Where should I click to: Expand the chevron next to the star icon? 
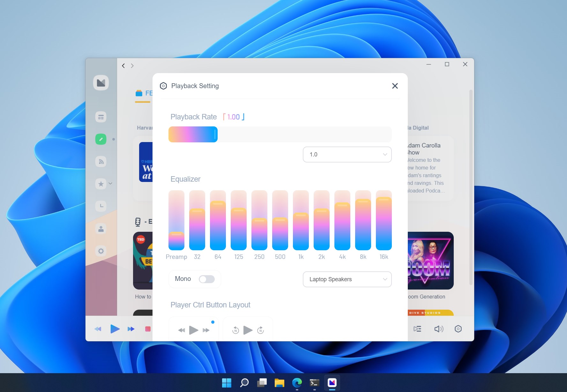[x=110, y=184]
